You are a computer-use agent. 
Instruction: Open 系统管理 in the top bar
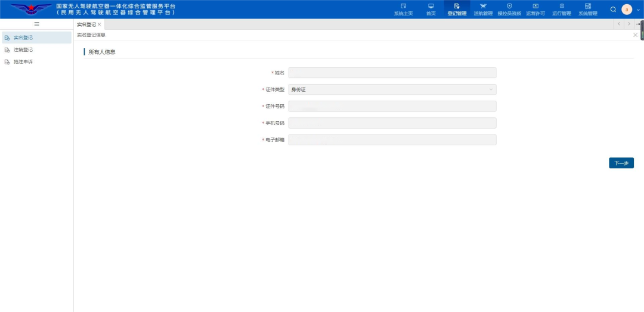[x=588, y=10]
